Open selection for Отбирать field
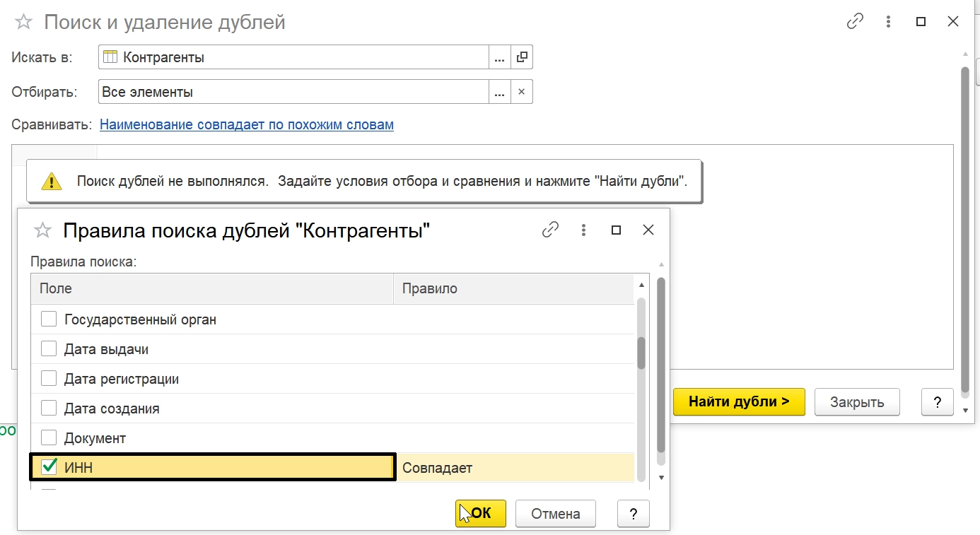 pyautogui.click(x=499, y=92)
